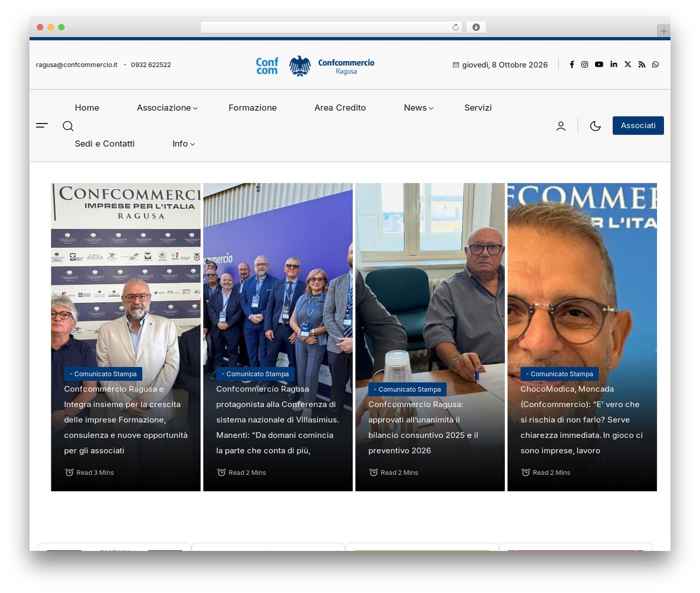
Task: Click "Read 3 Mins" on Integra card
Action: [90, 473]
